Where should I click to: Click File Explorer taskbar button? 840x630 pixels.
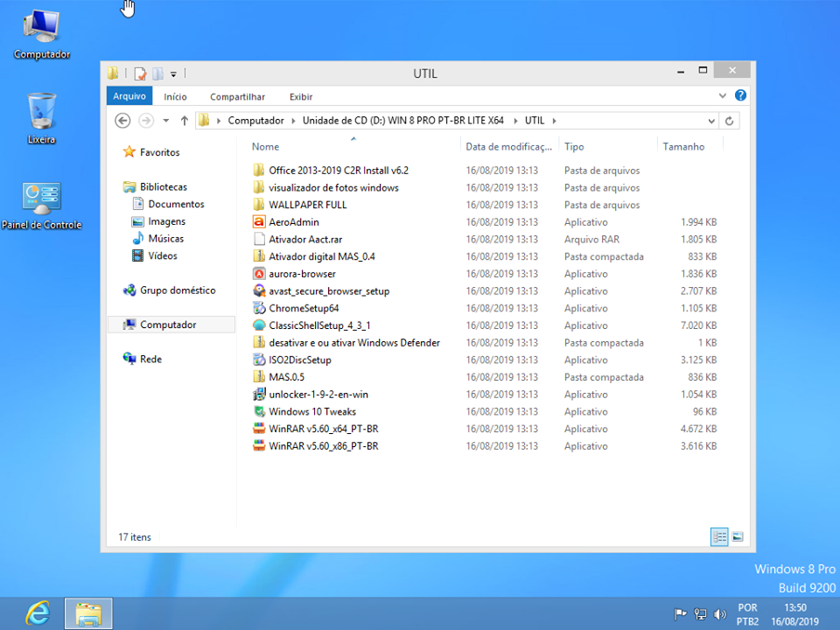click(x=88, y=613)
